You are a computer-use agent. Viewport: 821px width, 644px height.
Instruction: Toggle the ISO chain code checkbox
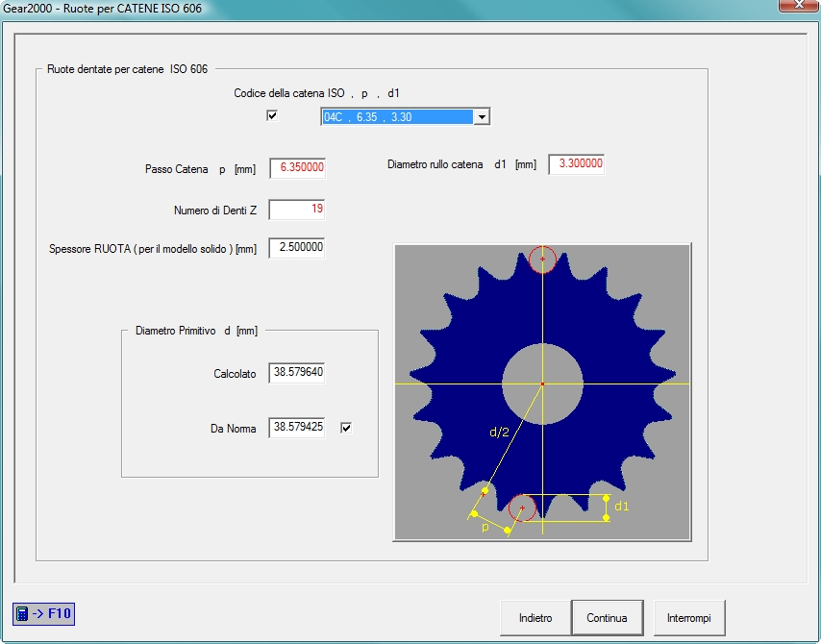(x=272, y=115)
